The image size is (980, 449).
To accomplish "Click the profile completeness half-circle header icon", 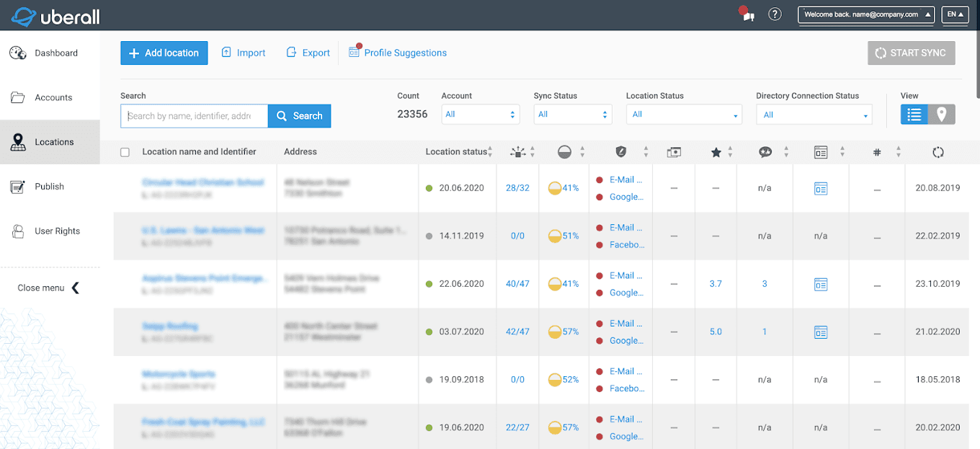I will [x=565, y=152].
